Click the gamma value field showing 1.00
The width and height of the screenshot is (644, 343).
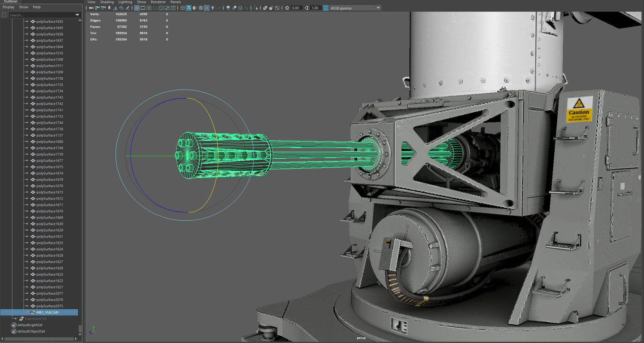pos(315,8)
